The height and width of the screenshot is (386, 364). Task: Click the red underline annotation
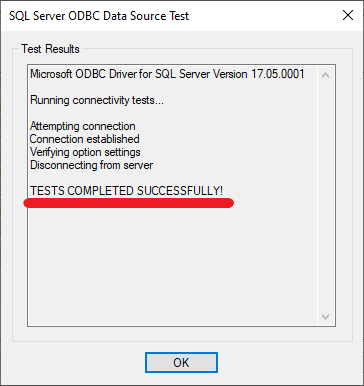(x=129, y=203)
